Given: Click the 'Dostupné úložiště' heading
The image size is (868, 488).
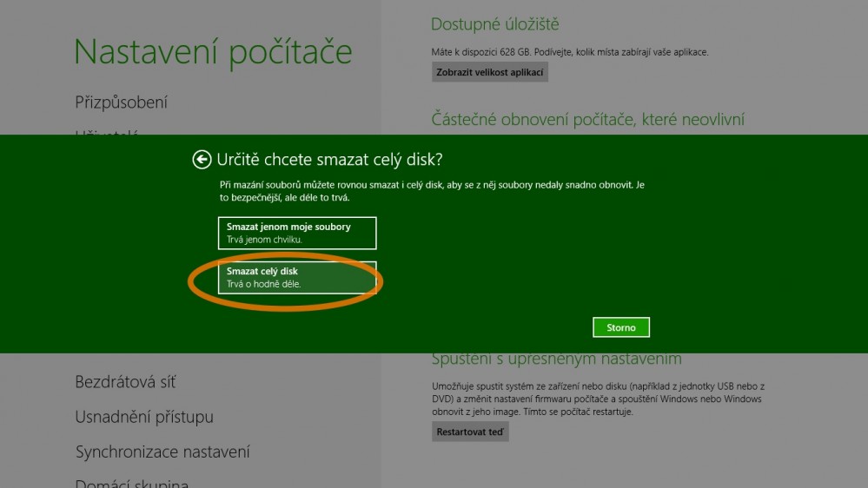Looking at the screenshot, I should pos(494,24).
